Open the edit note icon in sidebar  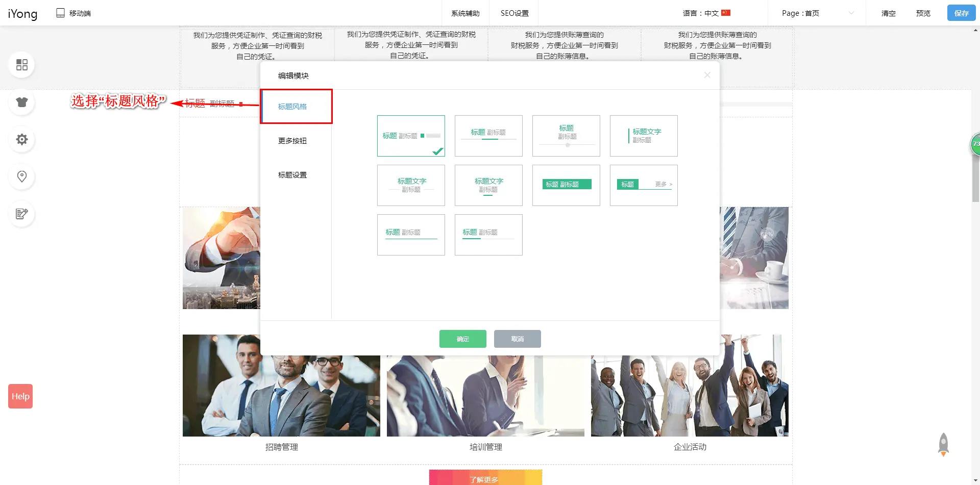21,214
